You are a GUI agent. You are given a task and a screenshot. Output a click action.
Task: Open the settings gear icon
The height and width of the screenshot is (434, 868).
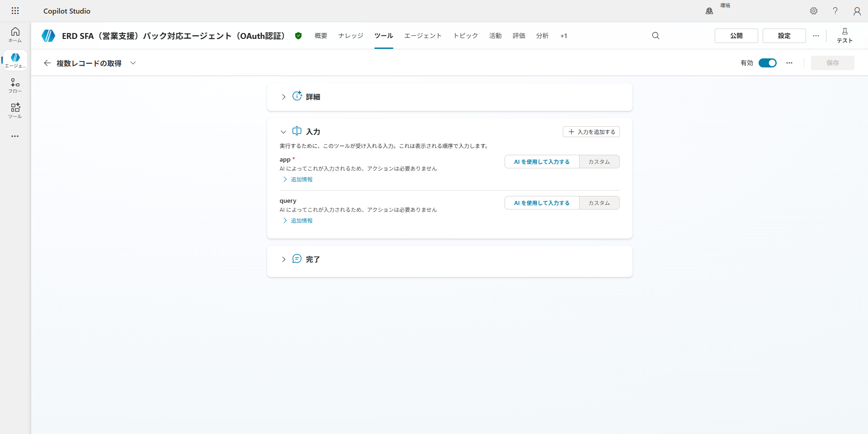pos(814,11)
